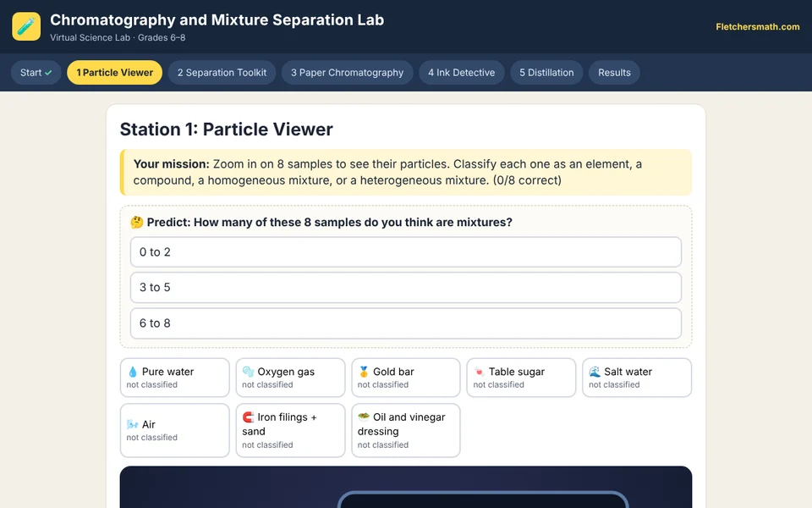Screen dimensions: 812x508
Task: Click the candy icon on Table sugar
Action: [x=479, y=372]
